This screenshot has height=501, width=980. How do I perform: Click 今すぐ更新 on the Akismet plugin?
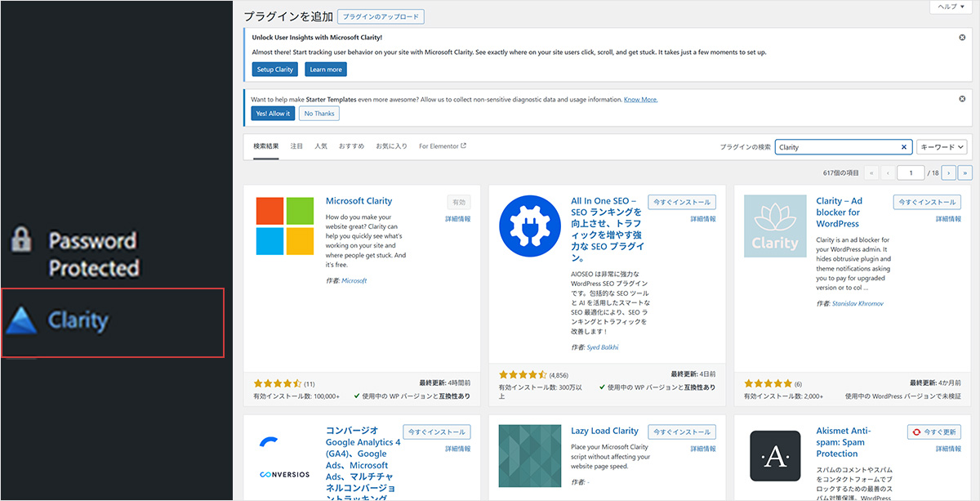coord(934,432)
